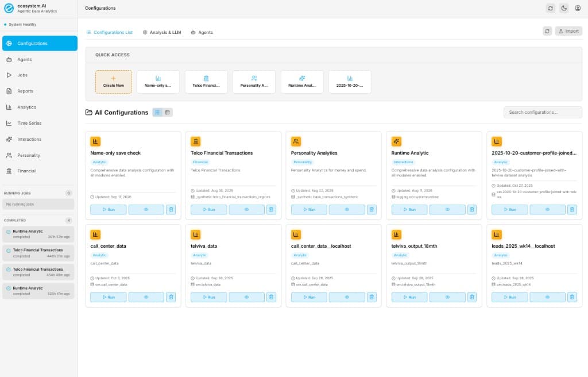
Task: View the call_center_data__localhost configuration
Action: point(347,297)
